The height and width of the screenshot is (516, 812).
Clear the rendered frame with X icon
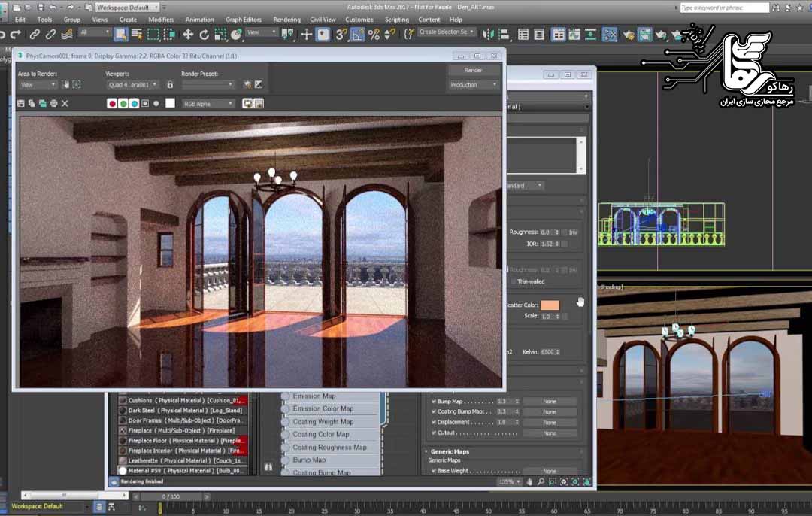(x=65, y=103)
